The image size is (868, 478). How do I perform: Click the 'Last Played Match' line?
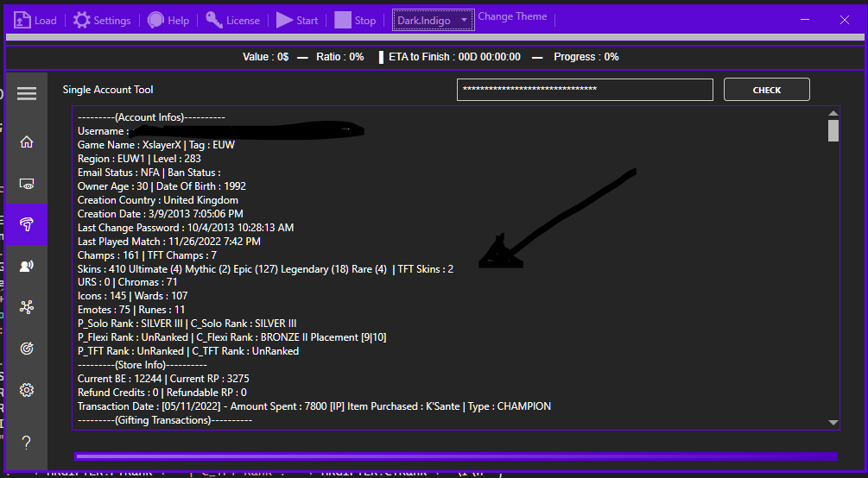(x=168, y=242)
